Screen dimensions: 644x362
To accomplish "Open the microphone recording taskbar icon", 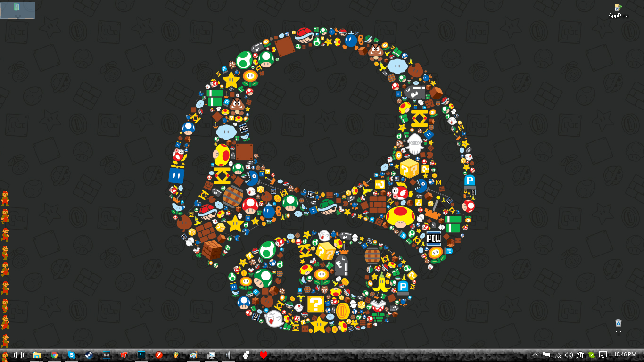I will tap(246, 355).
